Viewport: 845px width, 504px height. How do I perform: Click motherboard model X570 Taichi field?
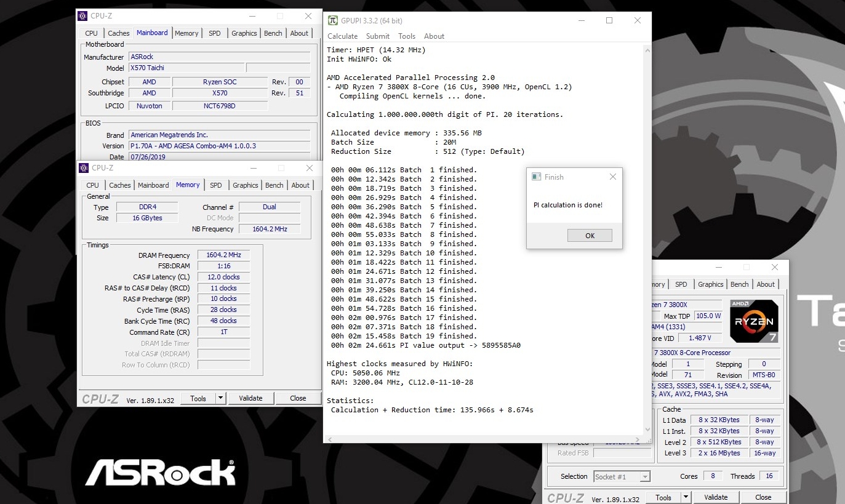[x=186, y=68]
